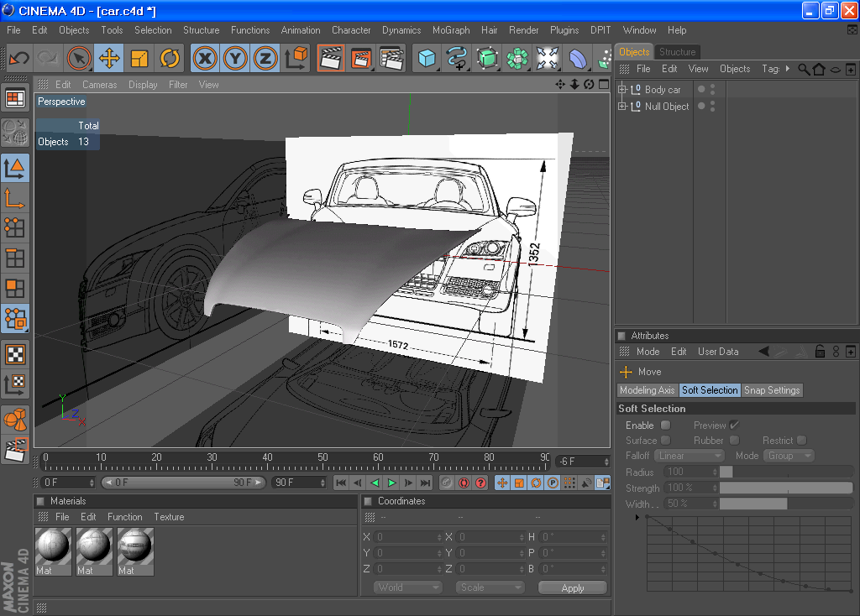
Task: Select the Points mode tool
Action: [15, 228]
